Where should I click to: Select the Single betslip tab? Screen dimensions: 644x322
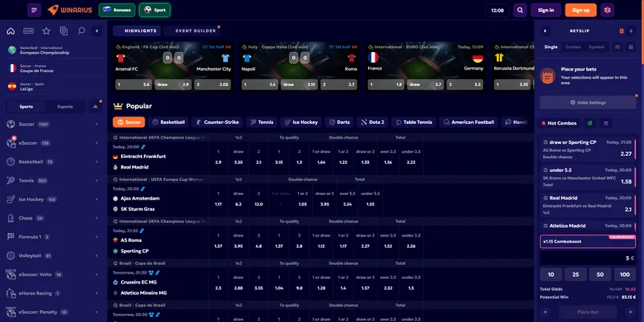(551, 47)
